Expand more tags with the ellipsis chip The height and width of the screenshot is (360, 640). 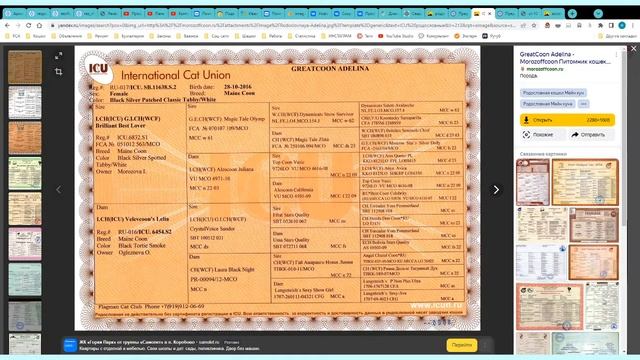click(583, 104)
